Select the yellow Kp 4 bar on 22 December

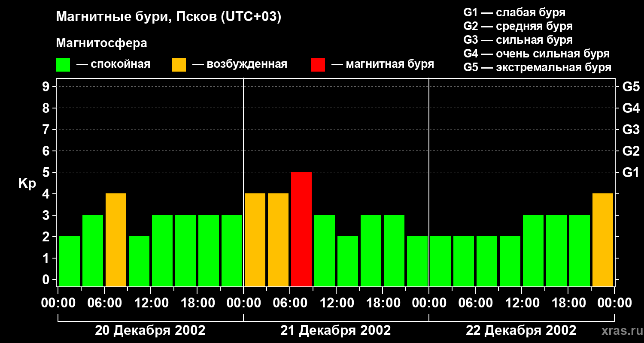click(603, 240)
